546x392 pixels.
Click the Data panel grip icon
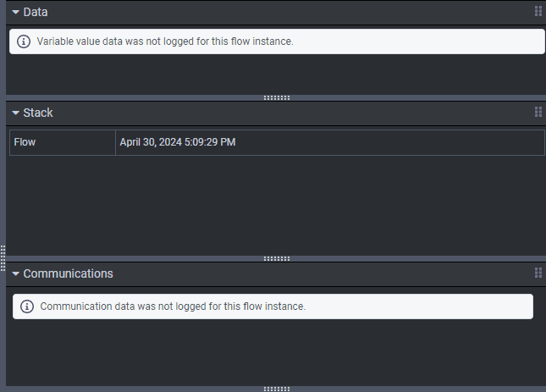(538, 12)
